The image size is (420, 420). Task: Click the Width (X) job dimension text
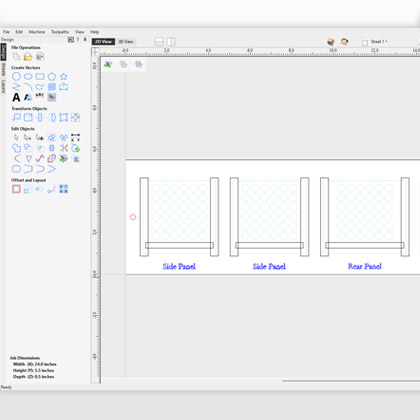35,364
